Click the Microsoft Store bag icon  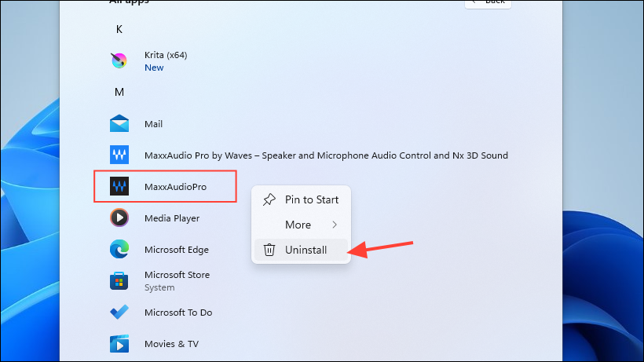[x=119, y=281]
